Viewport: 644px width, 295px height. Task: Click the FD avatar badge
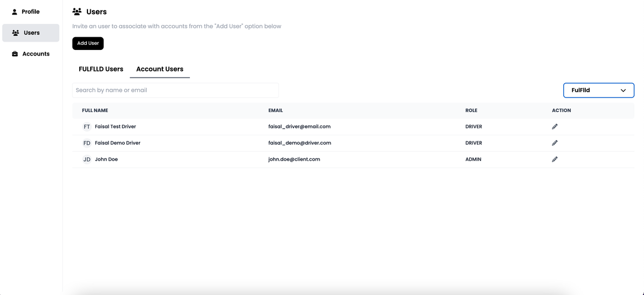(x=87, y=143)
